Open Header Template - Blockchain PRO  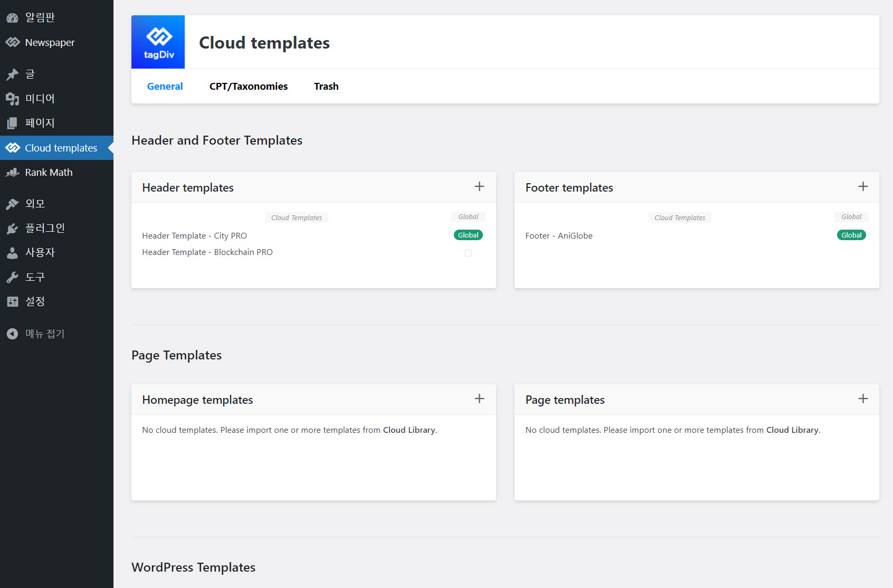[x=207, y=252]
